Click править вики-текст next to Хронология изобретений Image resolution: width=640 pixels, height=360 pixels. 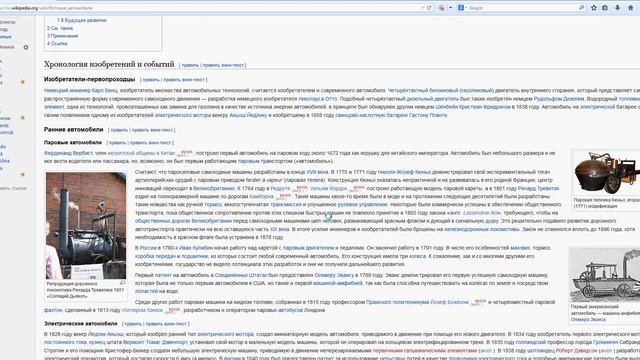(223, 65)
